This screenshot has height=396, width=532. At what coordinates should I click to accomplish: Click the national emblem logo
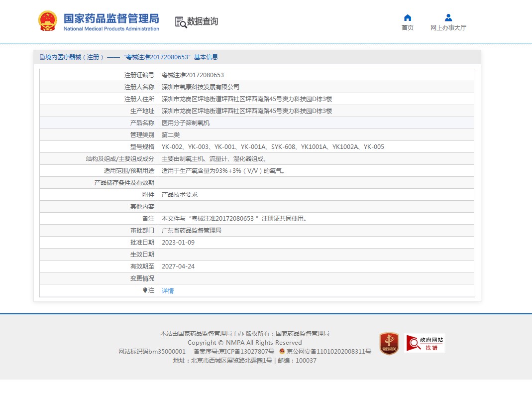coord(48,21)
